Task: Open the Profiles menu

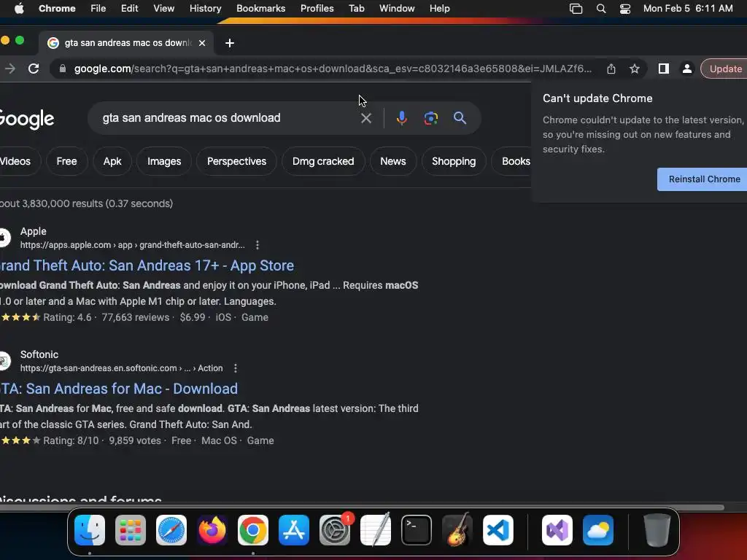Action: (317, 9)
